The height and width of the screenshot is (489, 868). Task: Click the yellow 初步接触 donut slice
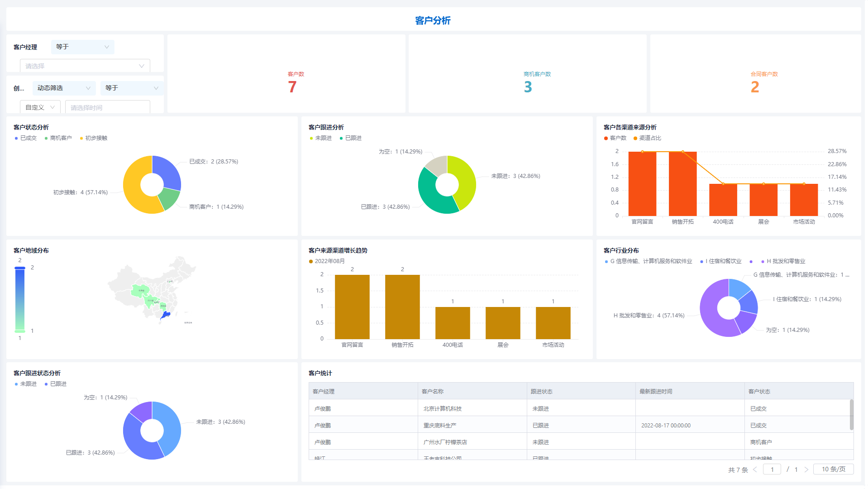click(x=132, y=186)
